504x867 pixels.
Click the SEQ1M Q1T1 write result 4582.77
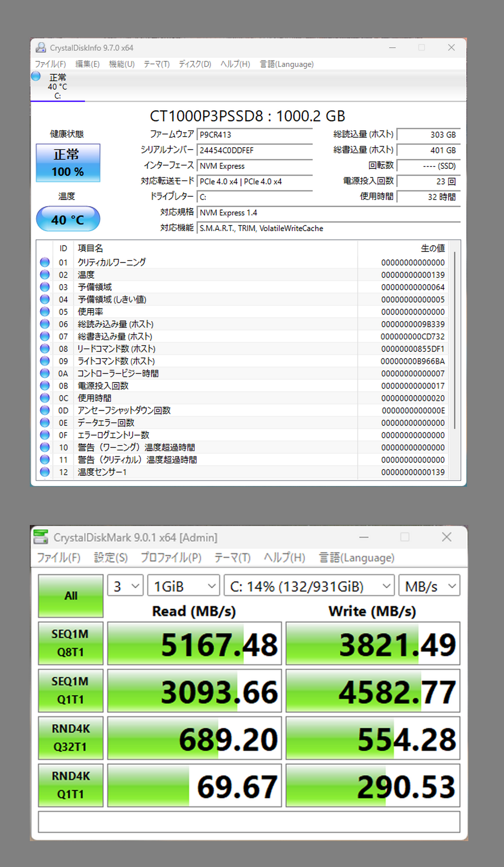click(x=373, y=691)
